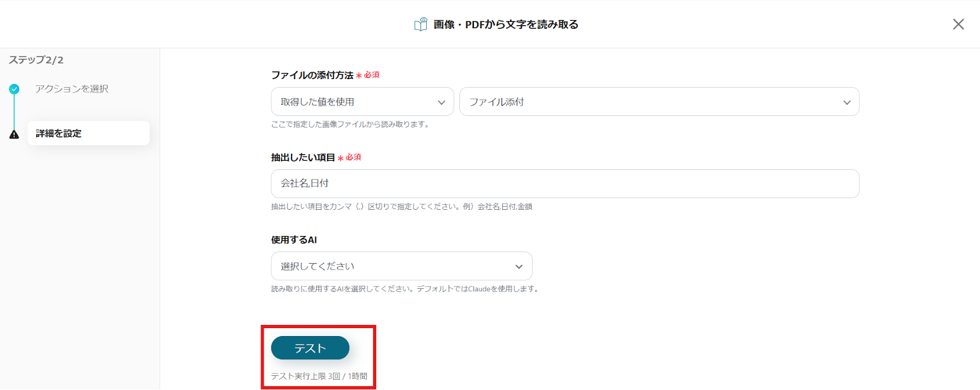Select the 詳細を設定 step
This screenshot has height=390, width=980.
pos(88,133)
